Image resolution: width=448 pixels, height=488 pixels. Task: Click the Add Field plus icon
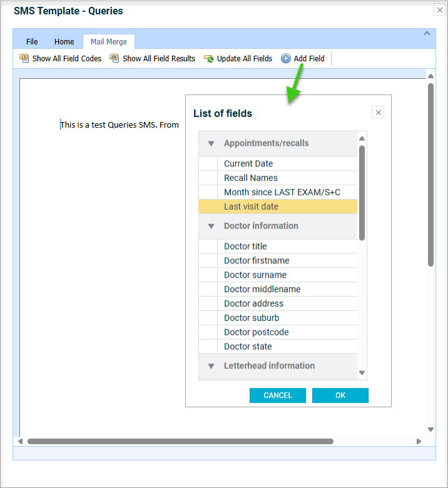click(285, 58)
